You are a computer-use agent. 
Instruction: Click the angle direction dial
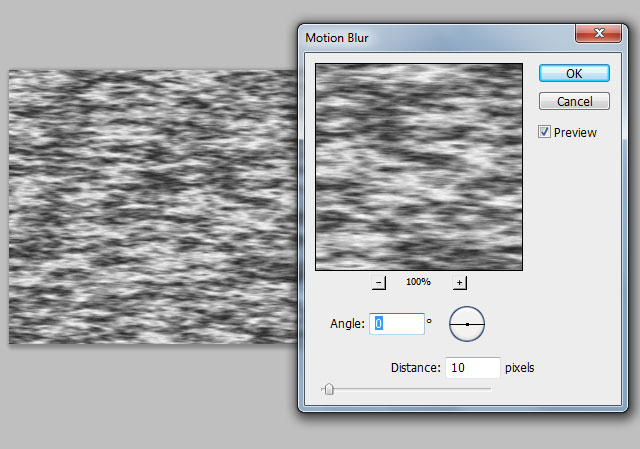(467, 324)
